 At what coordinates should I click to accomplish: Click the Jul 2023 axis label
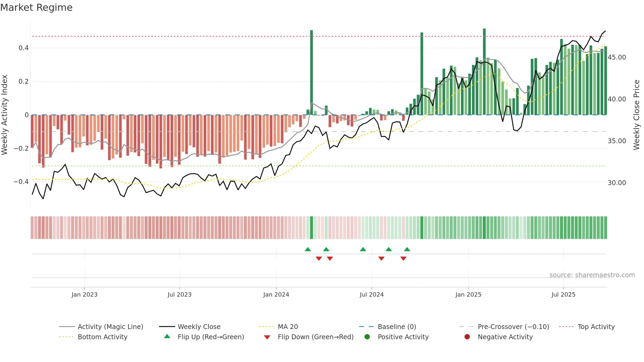coord(180,294)
